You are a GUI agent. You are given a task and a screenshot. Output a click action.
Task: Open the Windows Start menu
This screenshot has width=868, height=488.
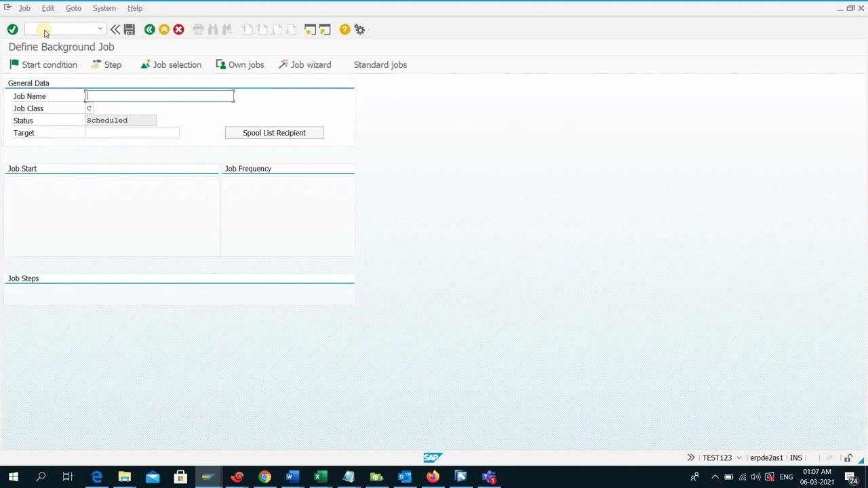point(13,477)
